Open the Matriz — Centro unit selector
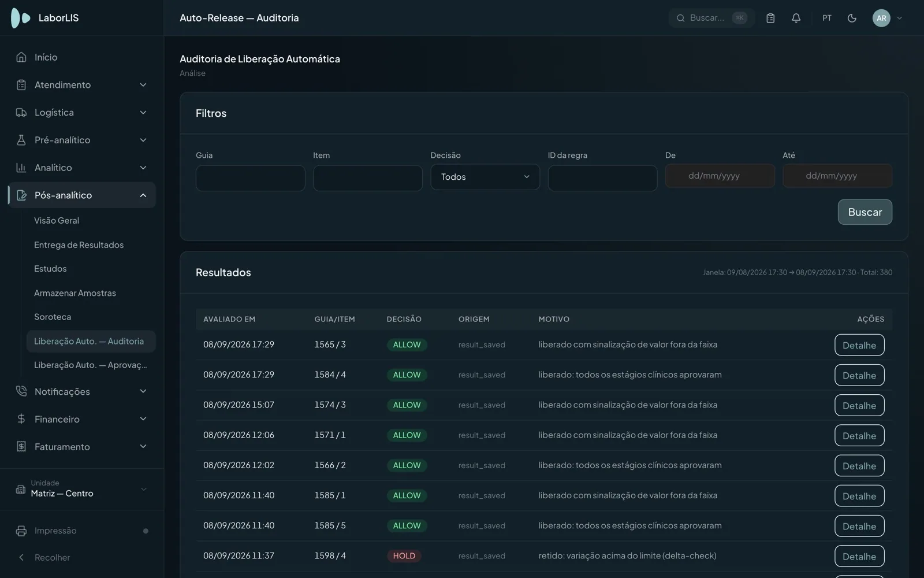This screenshot has width=924, height=578. pos(82,489)
